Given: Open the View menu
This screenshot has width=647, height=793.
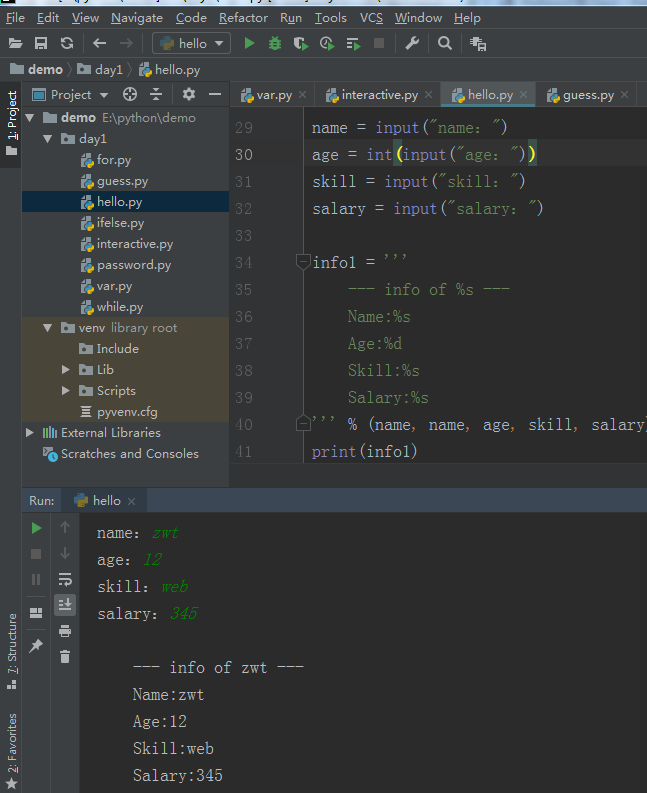Looking at the screenshot, I should pyautogui.click(x=85, y=18).
